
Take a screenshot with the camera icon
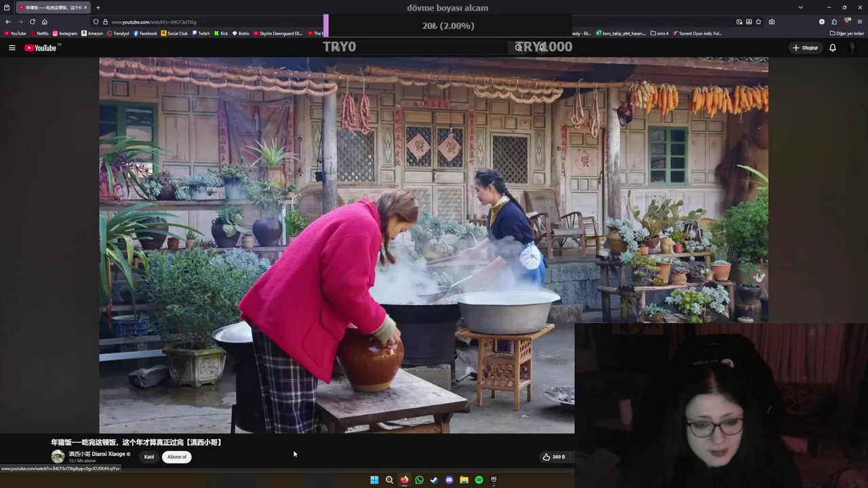(x=772, y=22)
